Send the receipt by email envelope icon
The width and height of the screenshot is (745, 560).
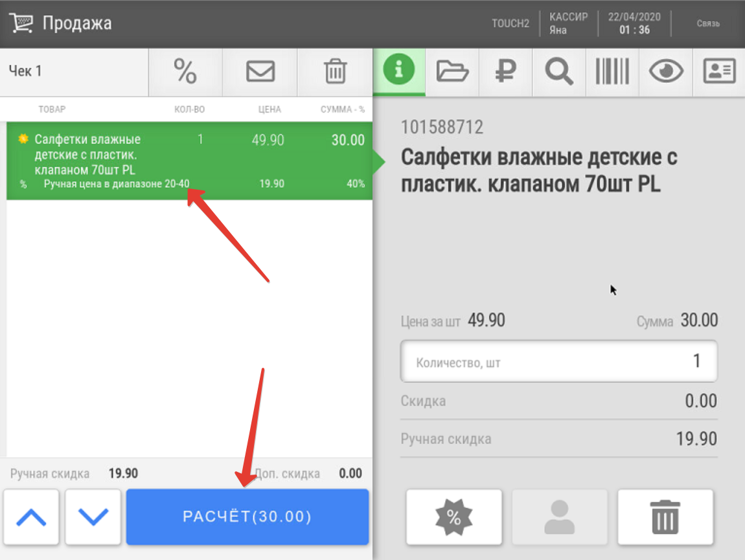pyautogui.click(x=260, y=72)
